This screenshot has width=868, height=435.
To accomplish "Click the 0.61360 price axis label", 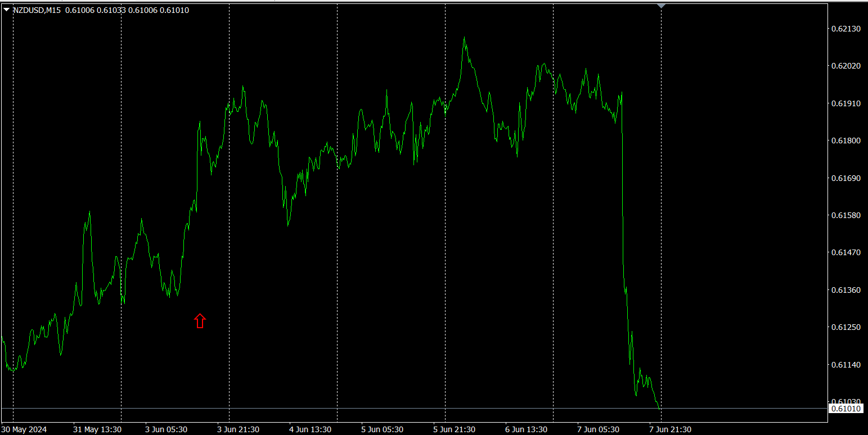I will click(846, 290).
